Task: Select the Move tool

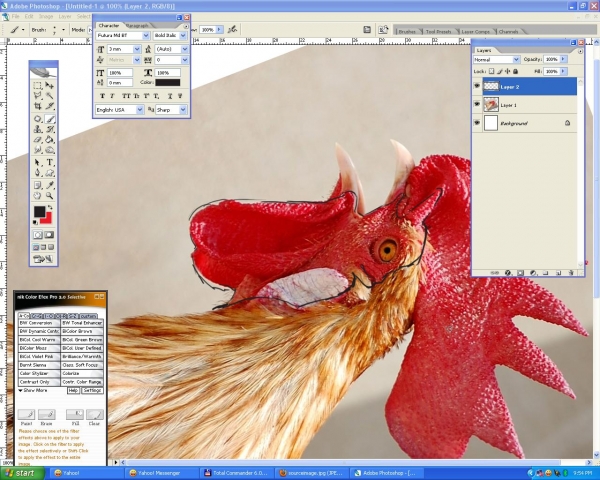Action: tap(49, 85)
